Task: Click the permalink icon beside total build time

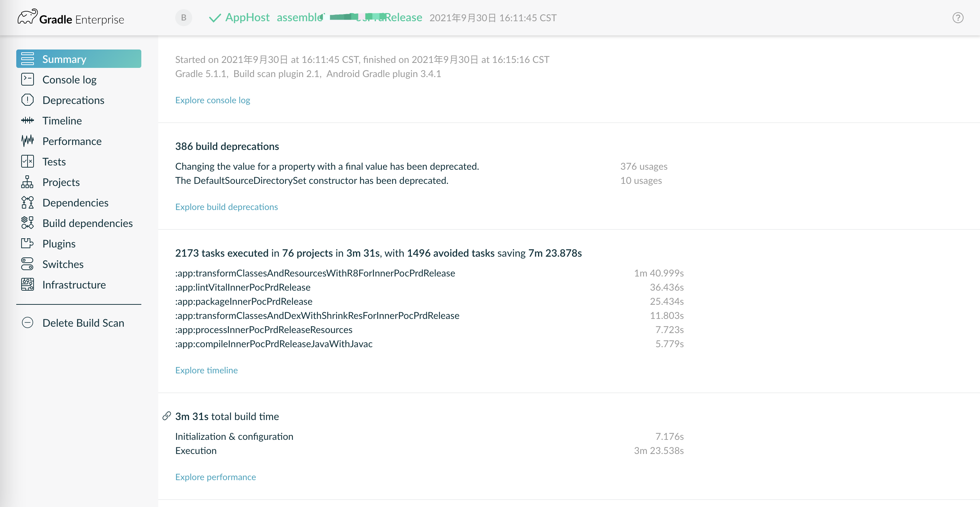Action: coord(167,416)
